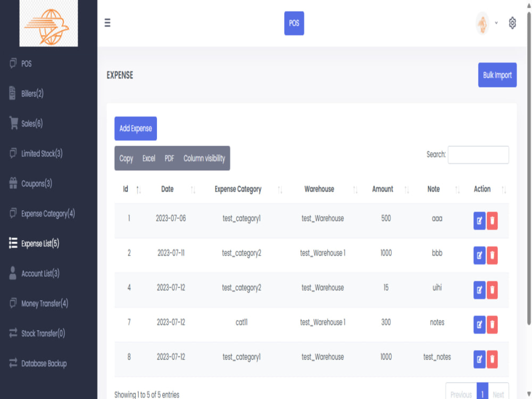Click the Action column header
Screen dimensions: 532x399
point(482,189)
